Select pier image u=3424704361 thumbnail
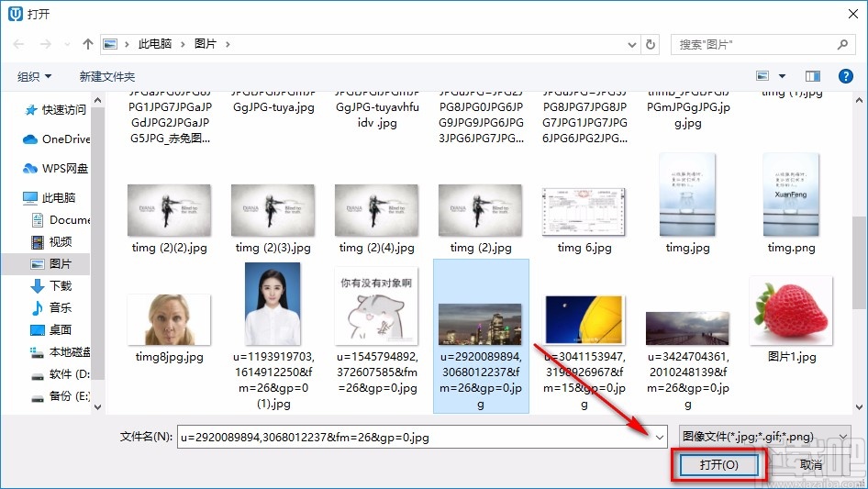868x489 pixels. 687,328
